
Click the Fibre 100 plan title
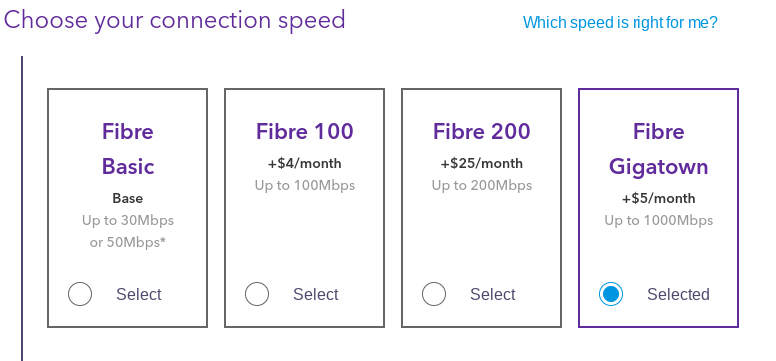(x=304, y=132)
